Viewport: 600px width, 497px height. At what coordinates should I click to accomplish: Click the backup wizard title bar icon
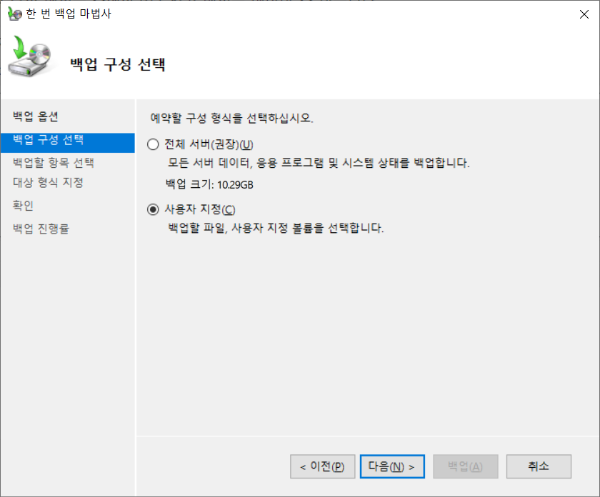(x=15, y=14)
